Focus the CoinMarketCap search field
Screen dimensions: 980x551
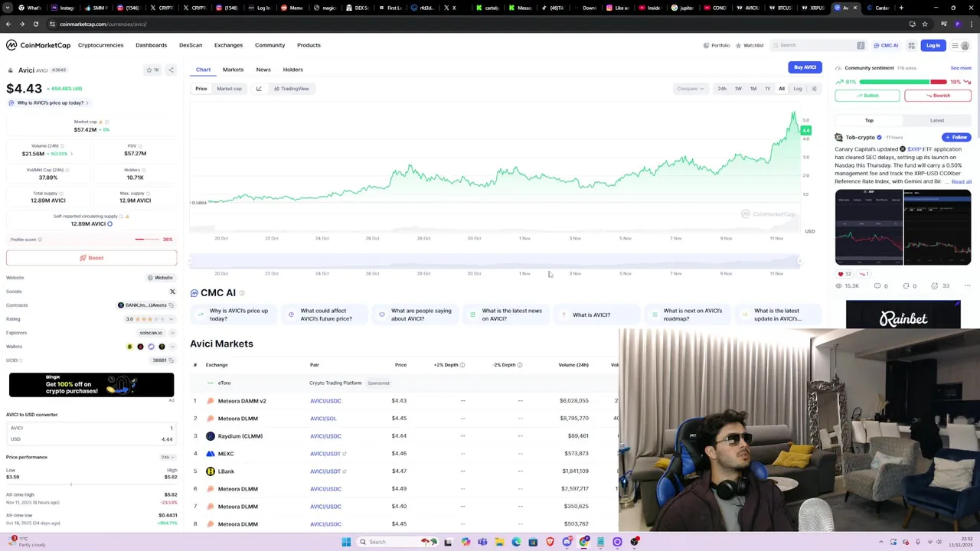point(818,45)
